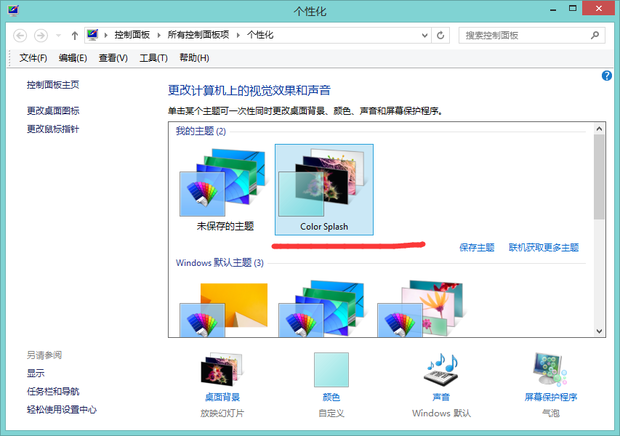Click the up one level arrow
The image size is (620, 436).
[75, 35]
